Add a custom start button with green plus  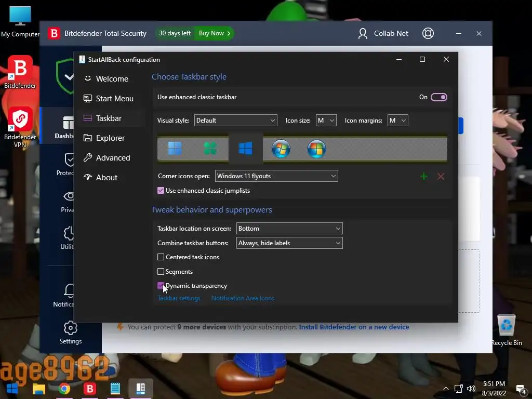point(424,176)
